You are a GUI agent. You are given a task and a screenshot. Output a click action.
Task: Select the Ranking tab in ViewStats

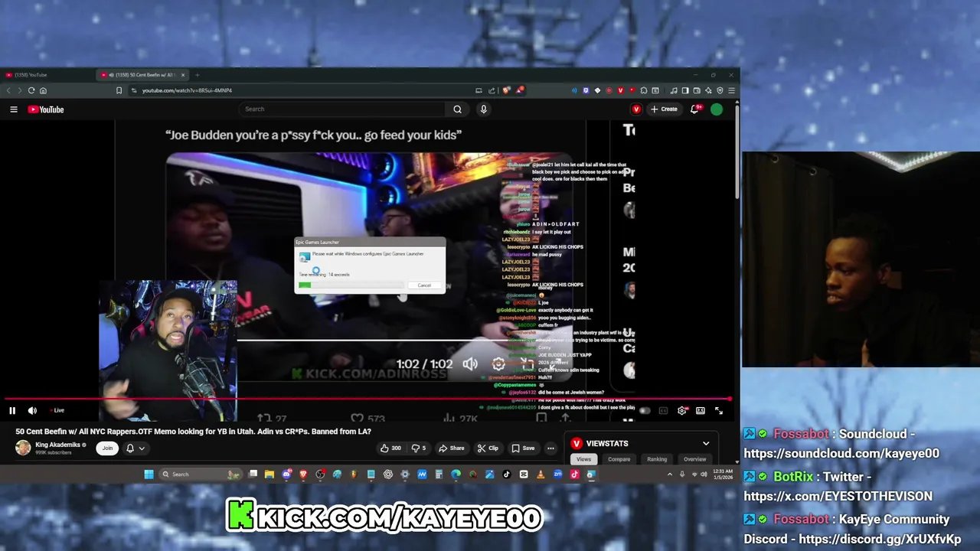[657, 459]
